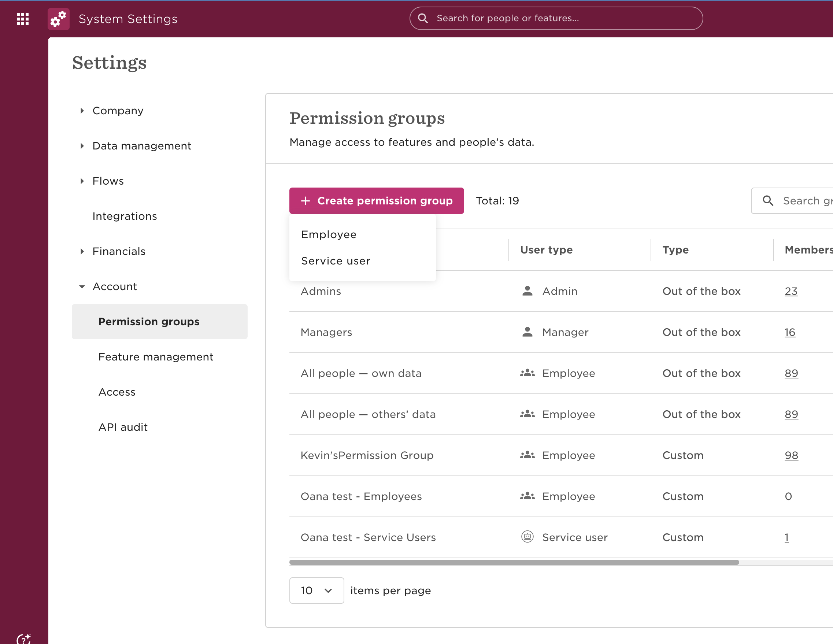The width and height of the screenshot is (833, 644).
Task: Click the search groups magnifier icon
Action: [768, 201]
